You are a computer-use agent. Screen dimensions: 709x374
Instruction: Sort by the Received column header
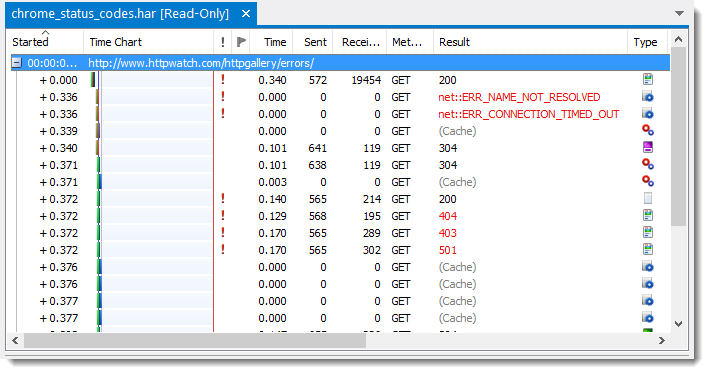360,42
